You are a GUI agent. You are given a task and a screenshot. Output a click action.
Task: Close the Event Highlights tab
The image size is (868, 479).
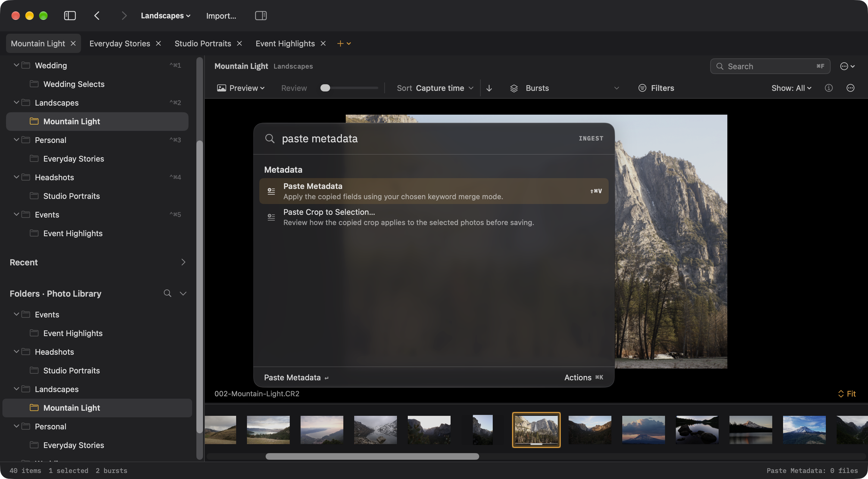[x=323, y=43]
